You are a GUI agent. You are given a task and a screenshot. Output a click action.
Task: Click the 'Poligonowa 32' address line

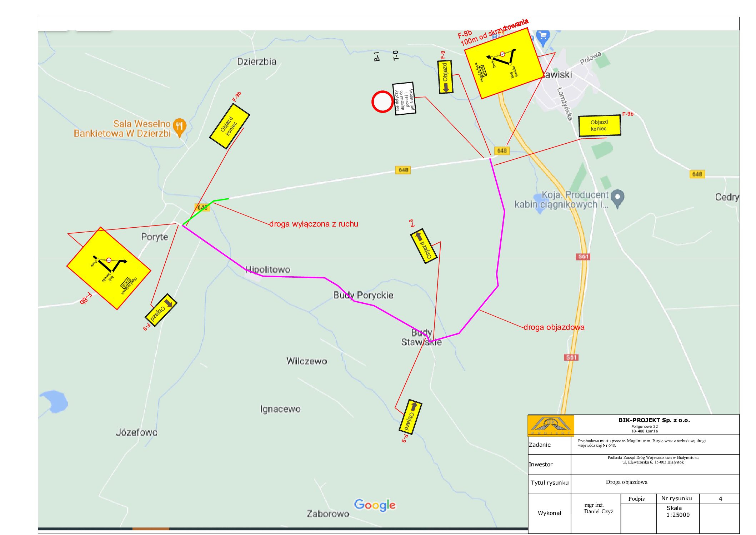[645, 426]
